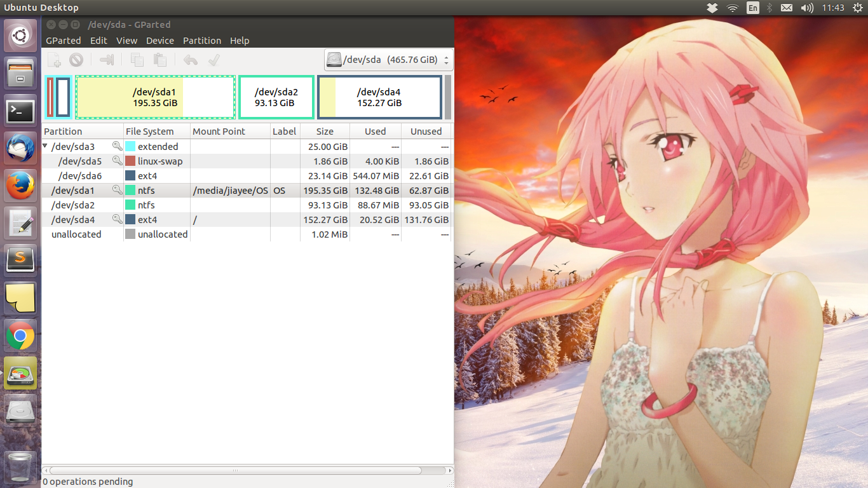Open the Files manager from the launcher
This screenshot has width=868, height=488.
(20, 73)
